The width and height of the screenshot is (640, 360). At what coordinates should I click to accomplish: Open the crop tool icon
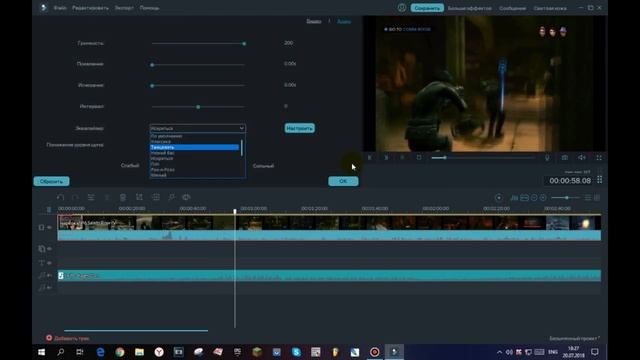click(x=139, y=198)
